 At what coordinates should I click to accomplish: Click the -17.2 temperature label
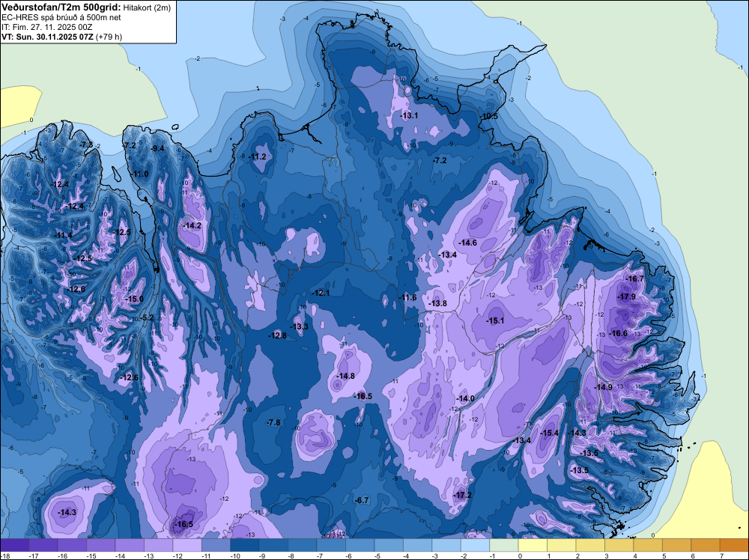462,495
